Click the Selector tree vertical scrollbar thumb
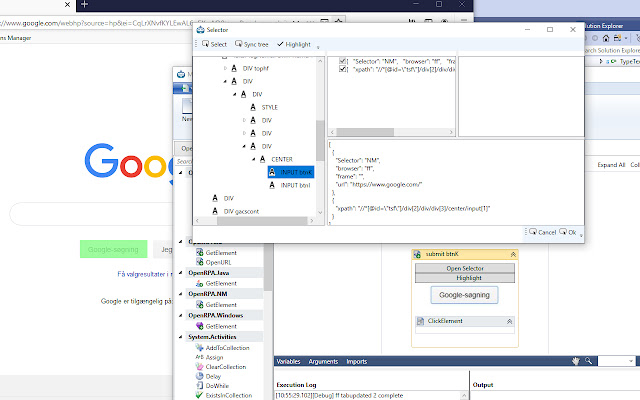The width and height of the screenshot is (640, 400). tap(320, 141)
